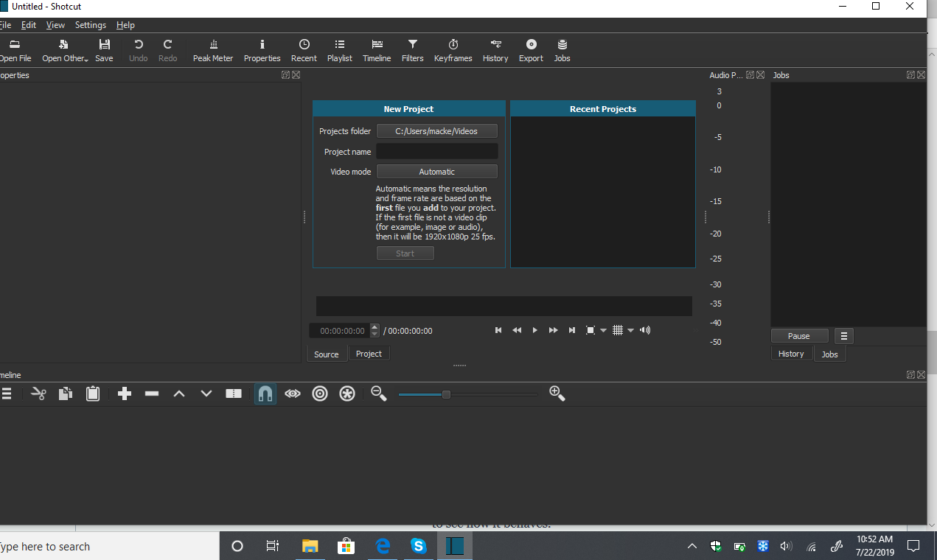Expand the grid options dropdown arrow
This screenshot has width=937, height=560.
630,331
